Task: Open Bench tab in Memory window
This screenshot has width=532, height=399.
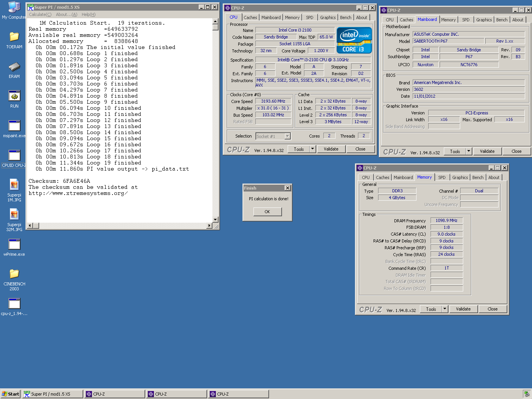Action: click(478, 177)
